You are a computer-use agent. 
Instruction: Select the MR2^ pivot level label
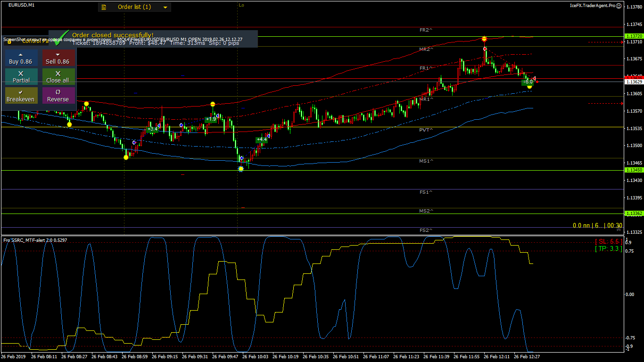(x=426, y=49)
